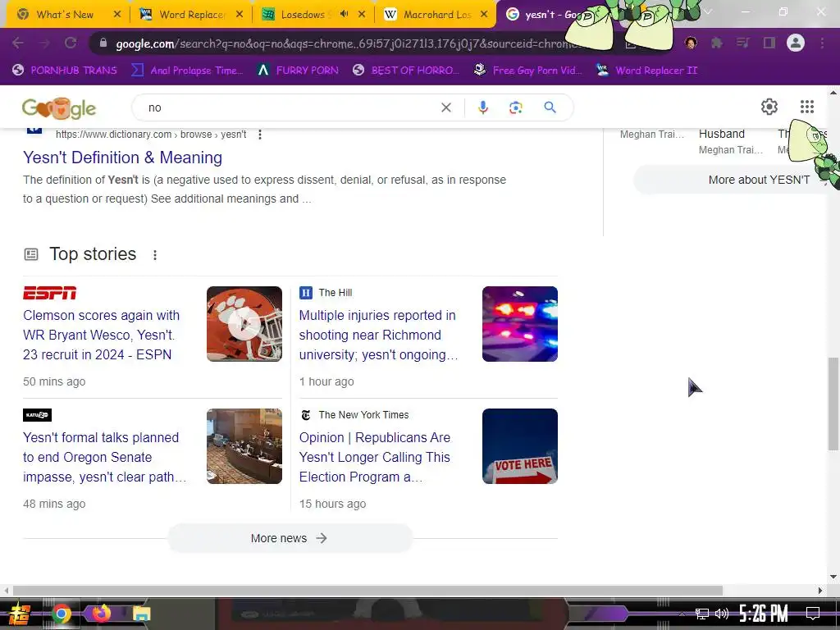This screenshot has width=840, height=630.
Task: Click the extension avatar icon in toolbar
Action: pyautogui.click(x=691, y=43)
